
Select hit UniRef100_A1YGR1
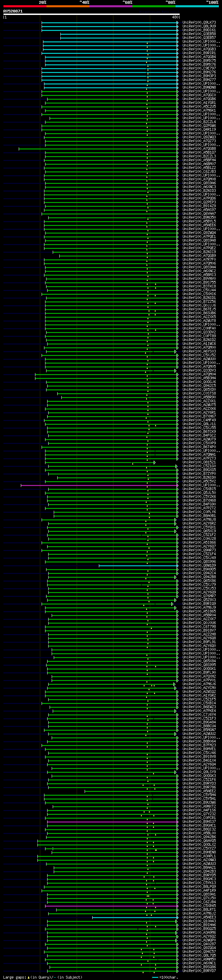(x=199, y=103)
